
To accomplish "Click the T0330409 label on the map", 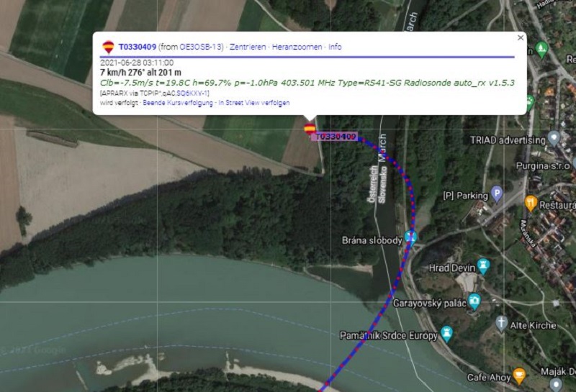I will click(x=335, y=137).
